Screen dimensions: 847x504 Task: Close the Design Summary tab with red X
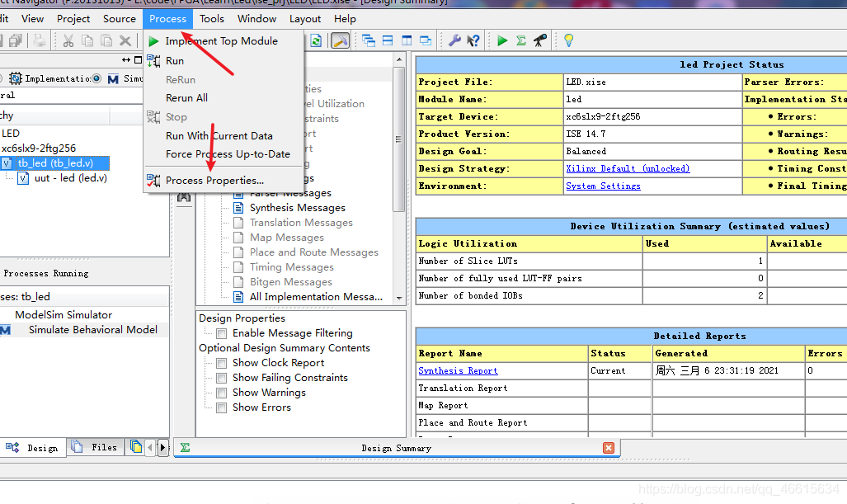click(609, 448)
